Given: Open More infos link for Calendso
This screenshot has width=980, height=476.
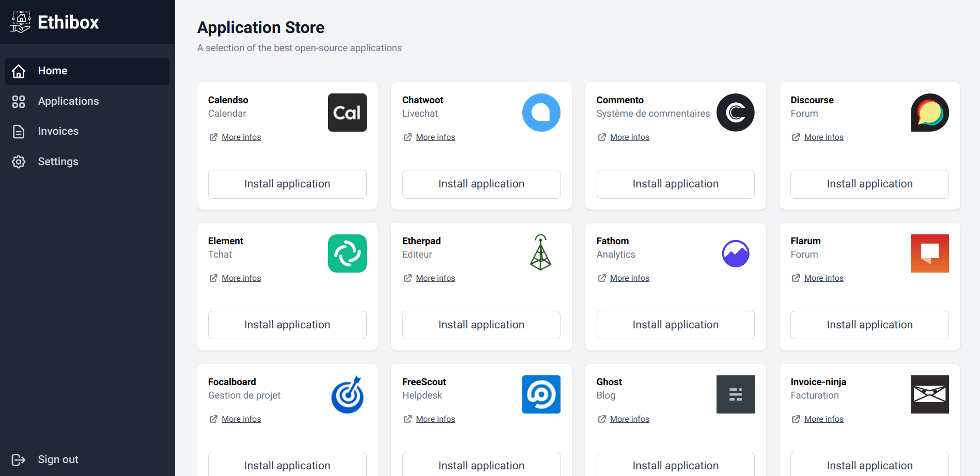Looking at the screenshot, I should coord(241,137).
